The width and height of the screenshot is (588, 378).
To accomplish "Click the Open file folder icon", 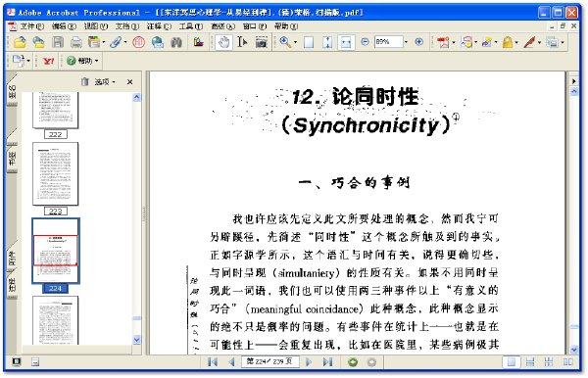I will tap(20, 42).
